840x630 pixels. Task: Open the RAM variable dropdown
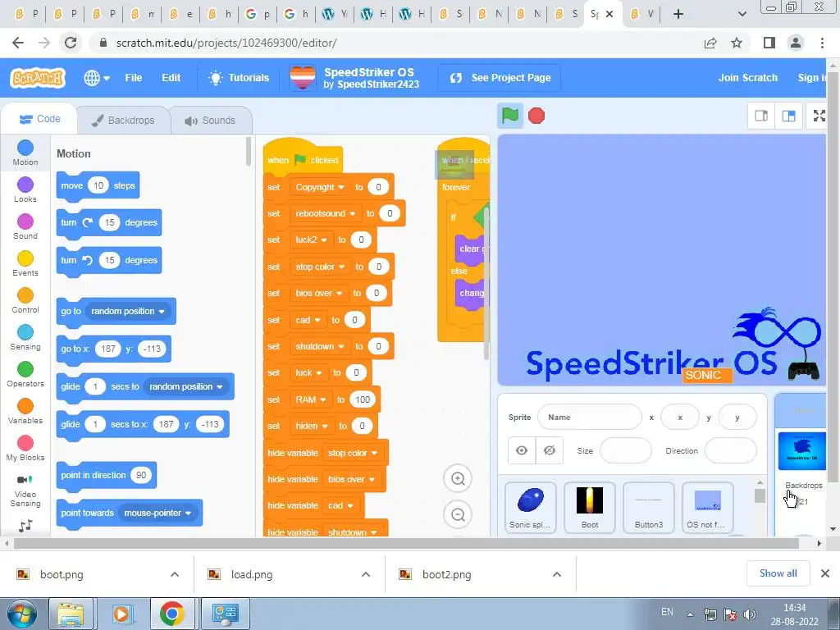[310, 399]
